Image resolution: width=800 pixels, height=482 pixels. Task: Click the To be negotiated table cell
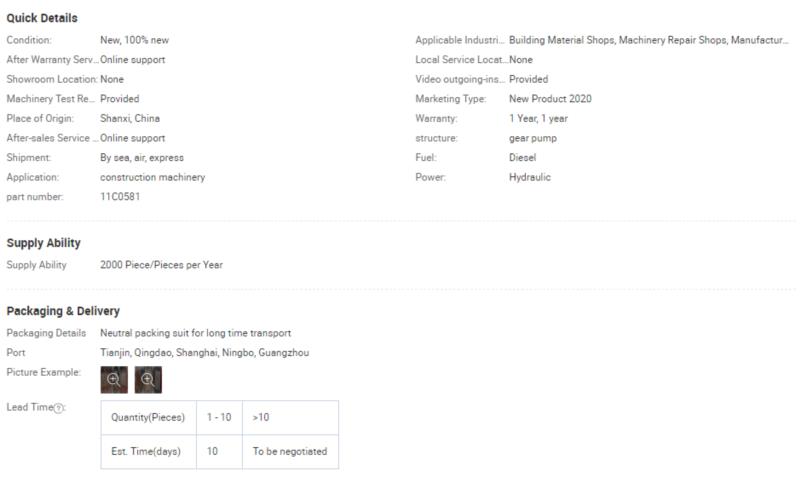290,451
